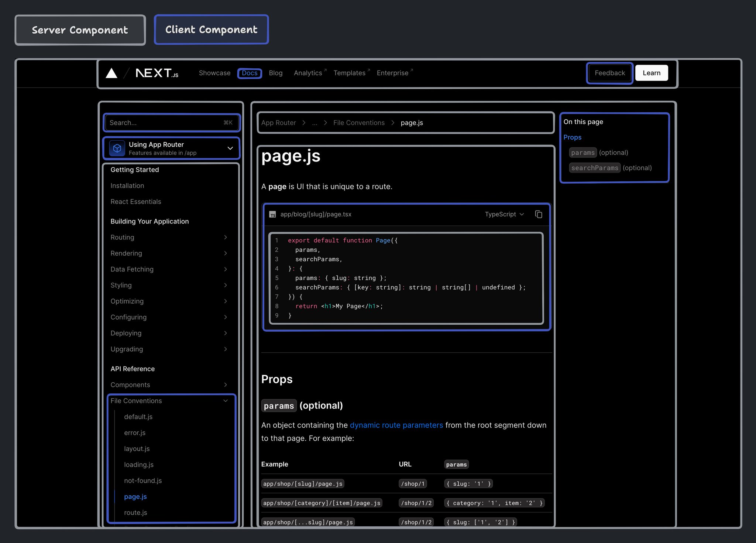This screenshot has height=543, width=756.
Task: Open the TypeScript language dropdown
Action: (x=504, y=214)
